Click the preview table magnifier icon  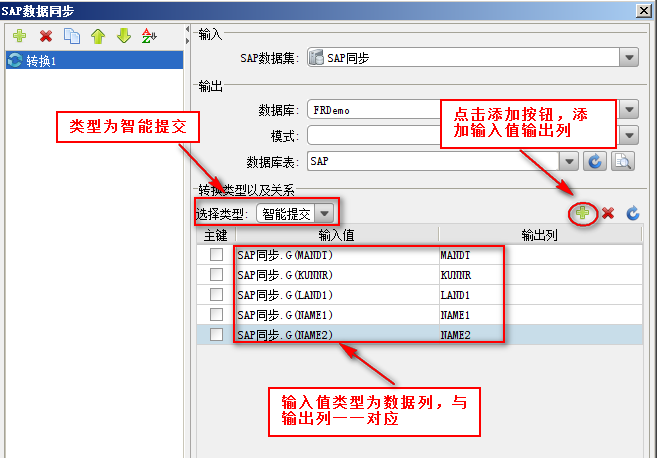pos(623,161)
